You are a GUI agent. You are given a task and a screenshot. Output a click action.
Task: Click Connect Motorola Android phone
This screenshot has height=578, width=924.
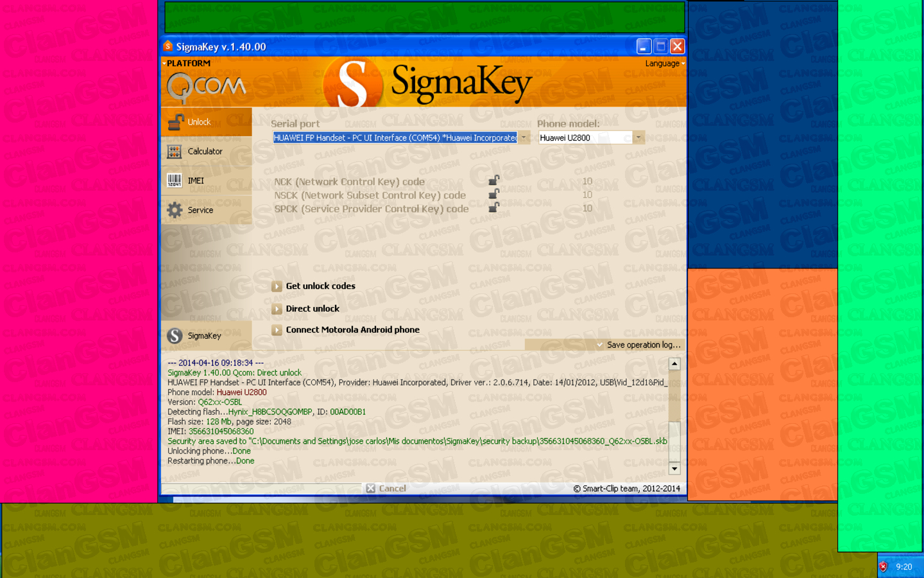point(352,330)
